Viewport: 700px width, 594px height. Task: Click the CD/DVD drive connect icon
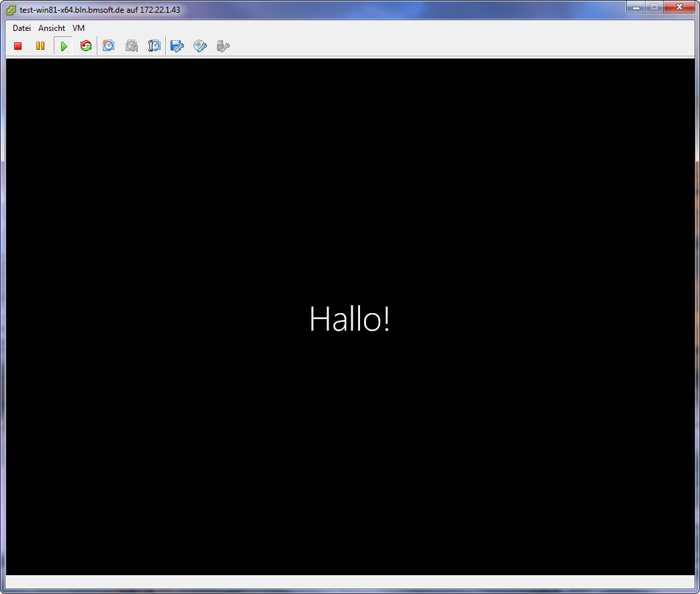click(x=200, y=46)
